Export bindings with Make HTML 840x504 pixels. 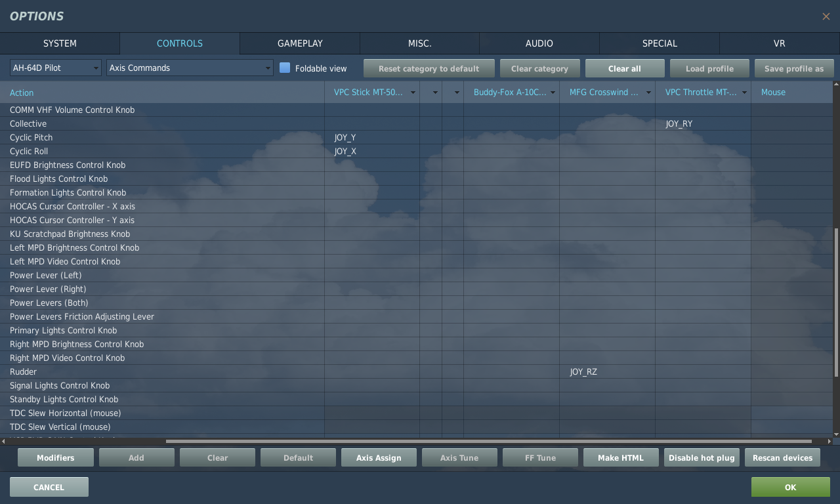click(x=621, y=457)
